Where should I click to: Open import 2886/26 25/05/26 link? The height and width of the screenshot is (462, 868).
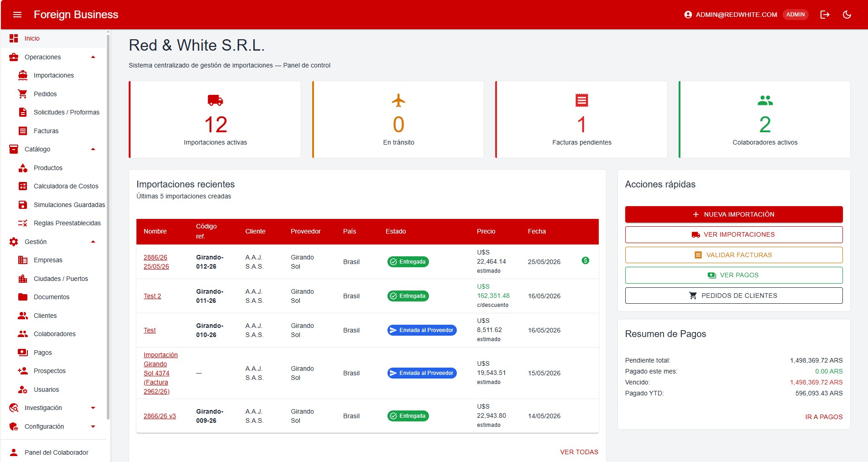pyautogui.click(x=157, y=262)
